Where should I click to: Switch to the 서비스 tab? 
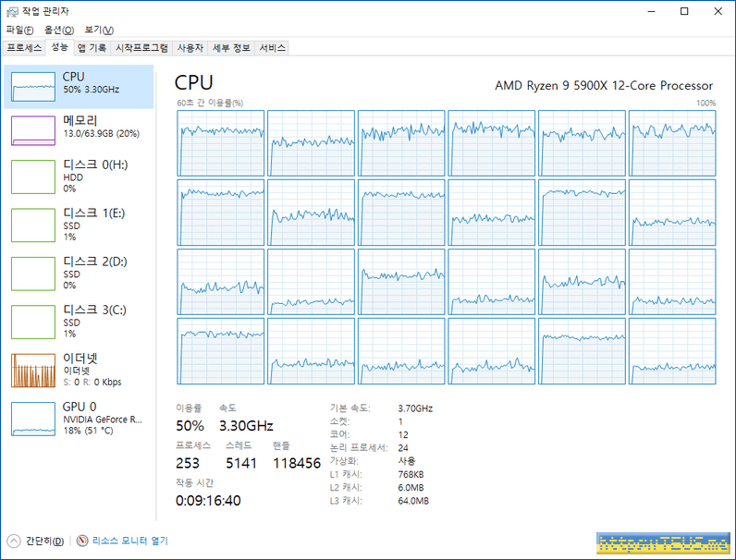tap(273, 48)
